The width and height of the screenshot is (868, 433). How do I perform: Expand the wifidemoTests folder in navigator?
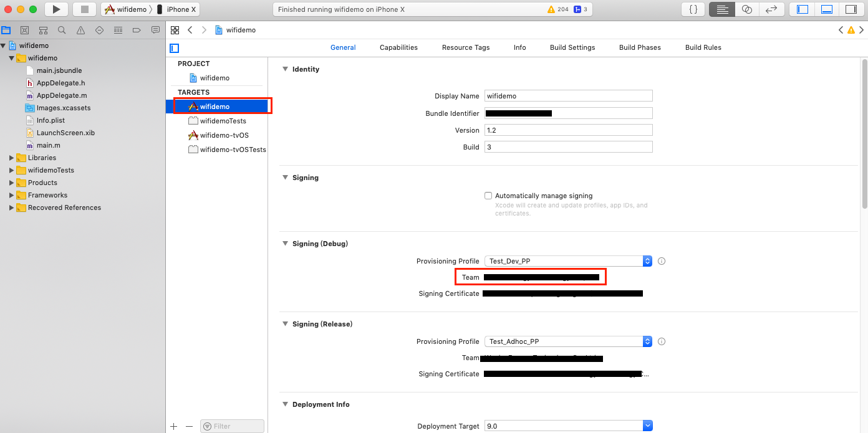(11, 170)
